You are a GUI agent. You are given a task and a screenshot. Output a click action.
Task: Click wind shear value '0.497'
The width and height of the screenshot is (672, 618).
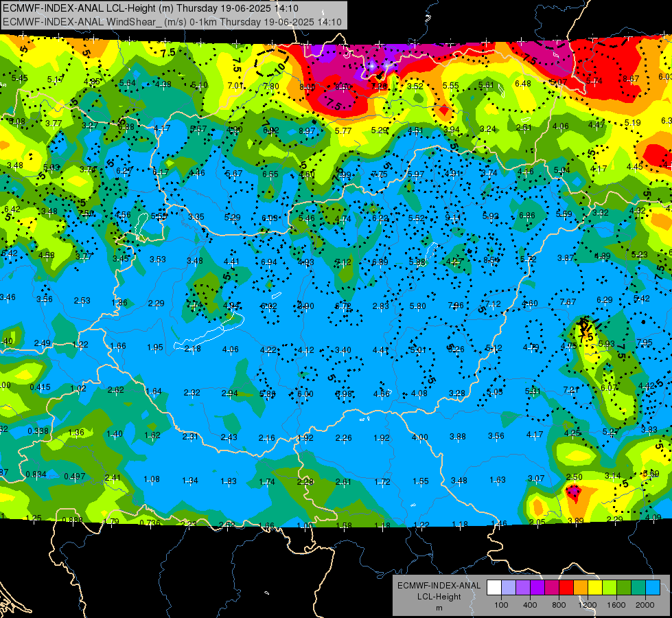(x=75, y=477)
